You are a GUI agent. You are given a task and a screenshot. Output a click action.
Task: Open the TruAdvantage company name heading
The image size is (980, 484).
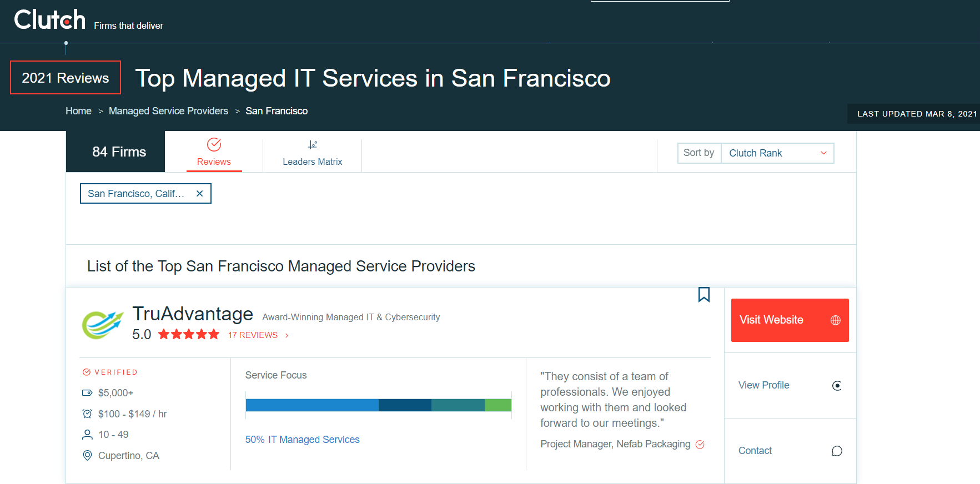pos(192,314)
